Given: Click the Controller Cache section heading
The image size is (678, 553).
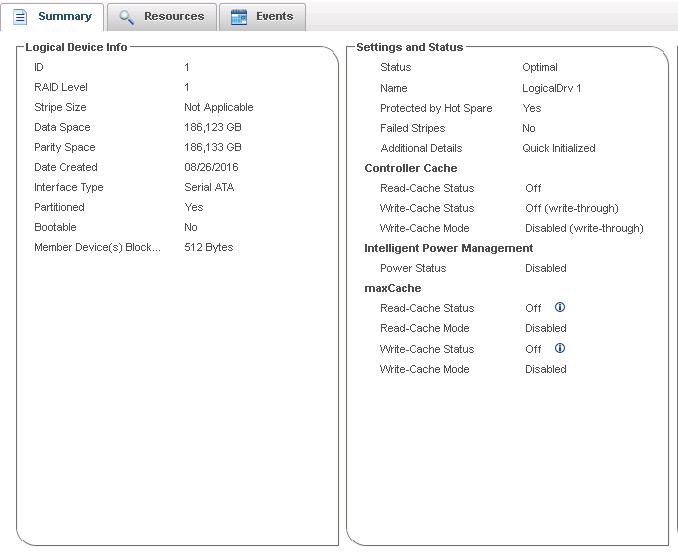Looking at the screenshot, I should pyautogui.click(x=410, y=168).
